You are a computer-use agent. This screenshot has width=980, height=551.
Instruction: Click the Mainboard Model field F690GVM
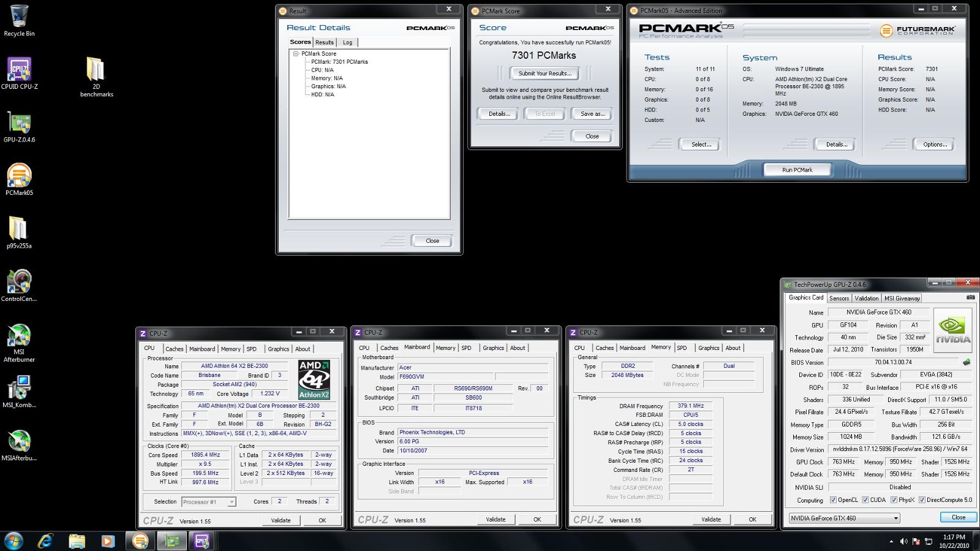coord(445,377)
